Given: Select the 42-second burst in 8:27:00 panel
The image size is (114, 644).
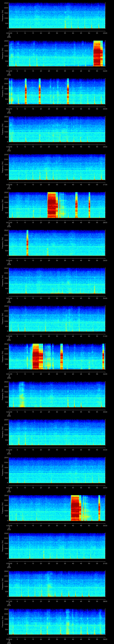Looking at the screenshot, I should coord(76,205).
